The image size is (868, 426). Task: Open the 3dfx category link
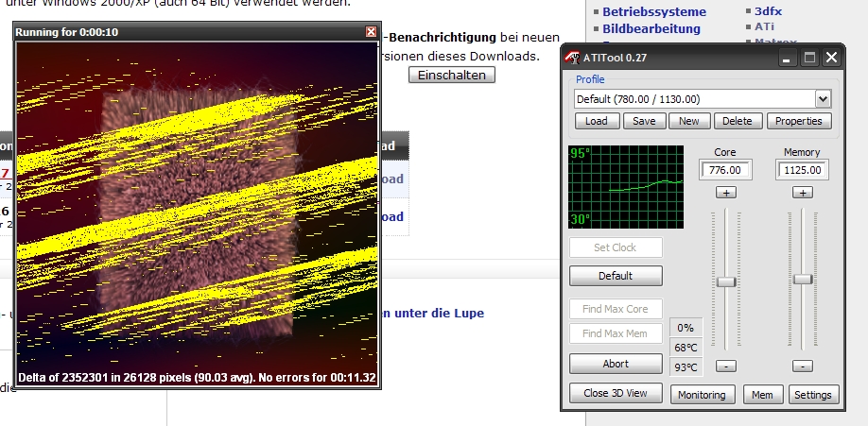point(769,11)
